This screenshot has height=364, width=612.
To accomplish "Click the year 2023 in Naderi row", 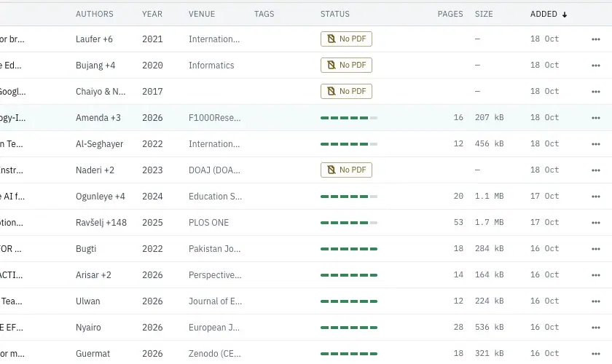I will click(152, 170).
